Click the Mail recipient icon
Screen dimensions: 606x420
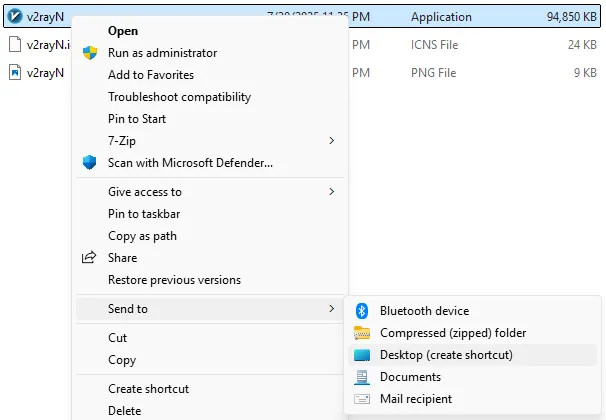[362, 399]
